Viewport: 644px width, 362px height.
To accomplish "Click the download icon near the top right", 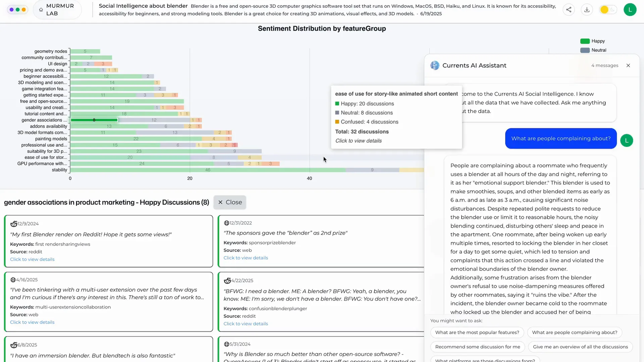I will point(587,9).
